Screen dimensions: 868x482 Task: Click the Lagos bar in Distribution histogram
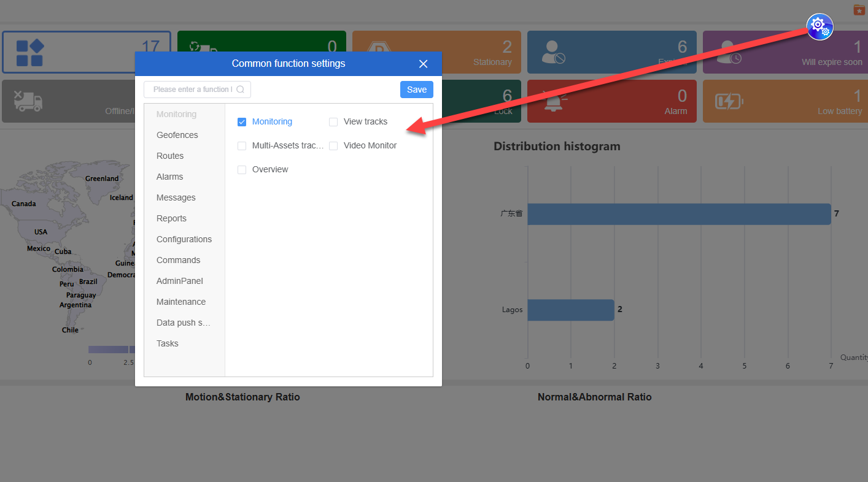[x=570, y=310]
